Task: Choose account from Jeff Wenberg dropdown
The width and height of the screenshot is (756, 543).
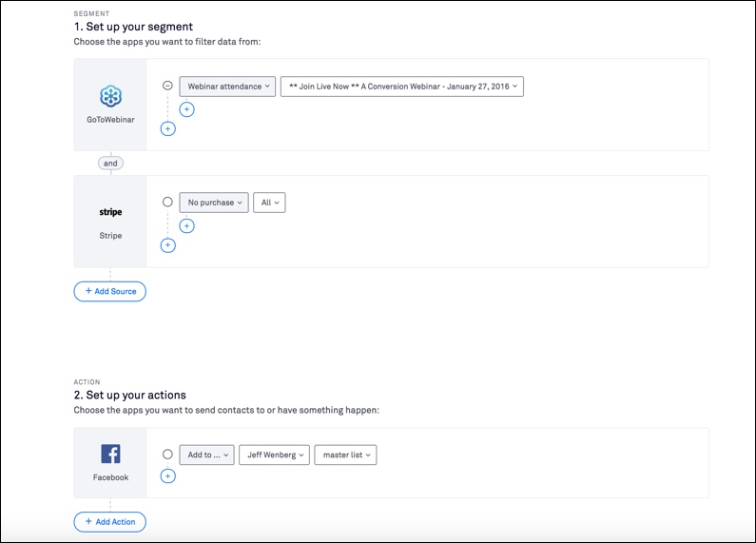Action: 274,456
